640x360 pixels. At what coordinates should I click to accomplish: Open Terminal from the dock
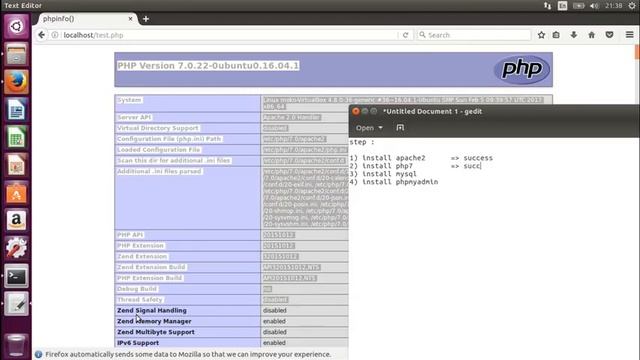16,276
